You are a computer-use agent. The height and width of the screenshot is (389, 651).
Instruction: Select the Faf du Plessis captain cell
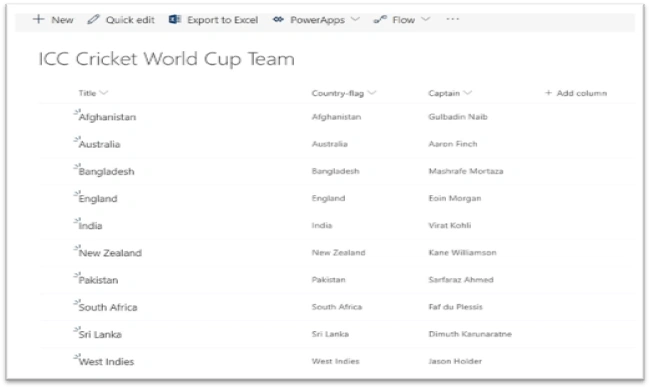[455, 307]
